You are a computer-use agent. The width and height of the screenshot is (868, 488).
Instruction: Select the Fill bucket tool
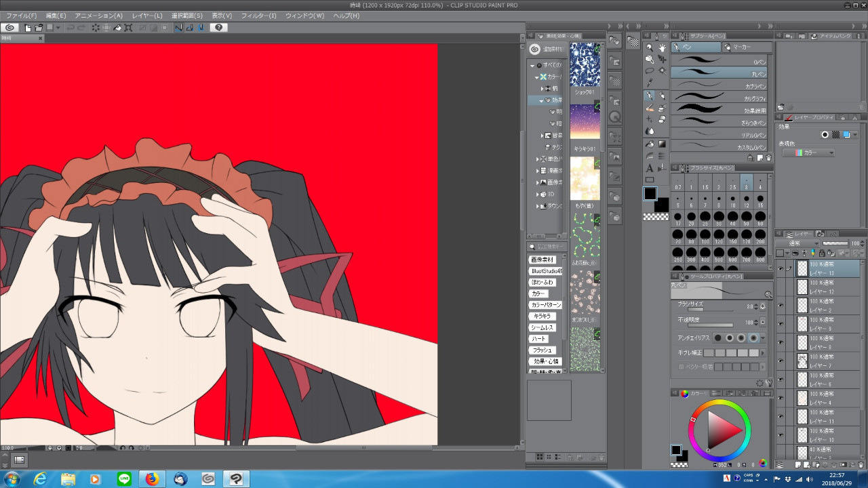pos(650,144)
